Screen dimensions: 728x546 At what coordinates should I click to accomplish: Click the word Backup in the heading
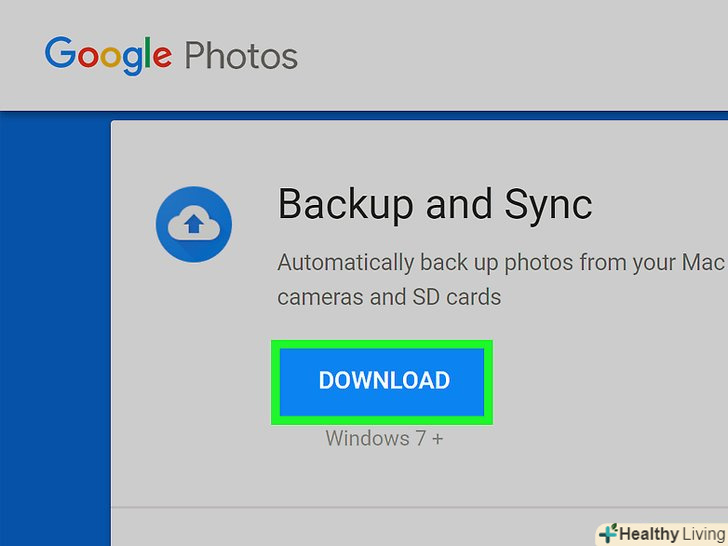tap(346, 205)
